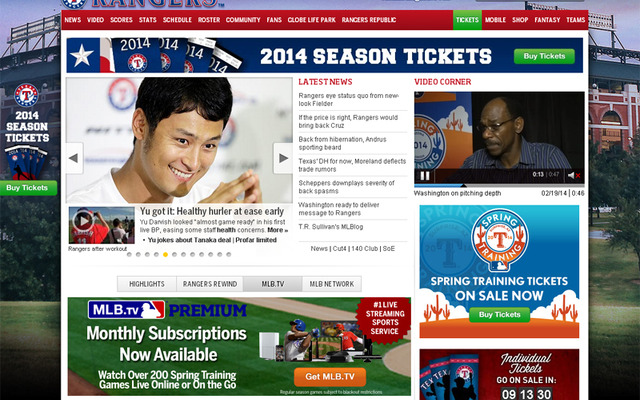The image size is (640, 400).
Task: Switch to the Highlights tab
Action: pyautogui.click(x=147, y=284)
